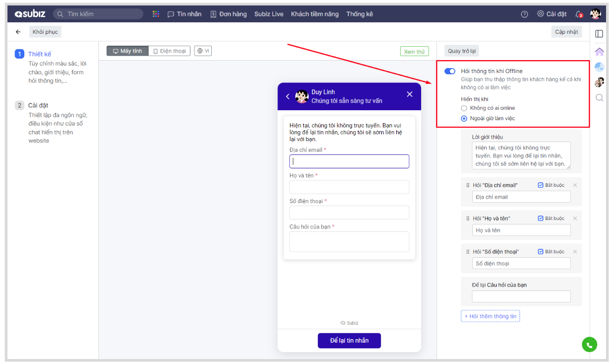Viewport: 613px width, 364px height.
Task: Open the notifications bell icon
Action: [x=578, y=14]
